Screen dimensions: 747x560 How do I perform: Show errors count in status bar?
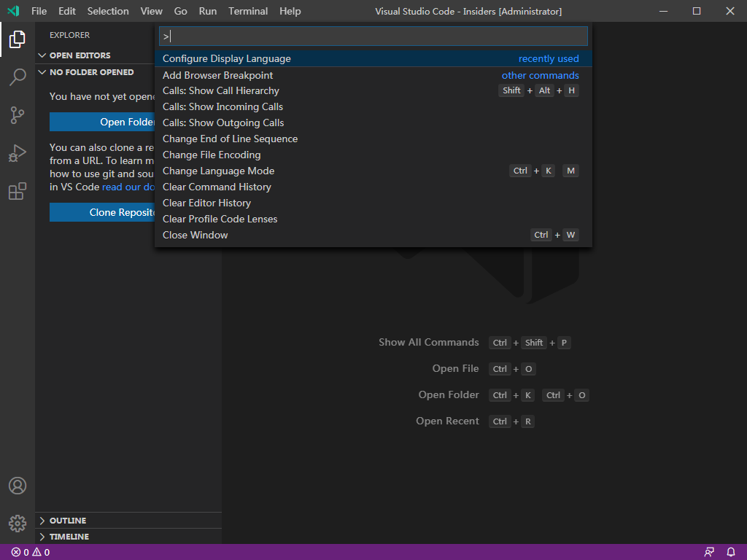click(20, 553)
